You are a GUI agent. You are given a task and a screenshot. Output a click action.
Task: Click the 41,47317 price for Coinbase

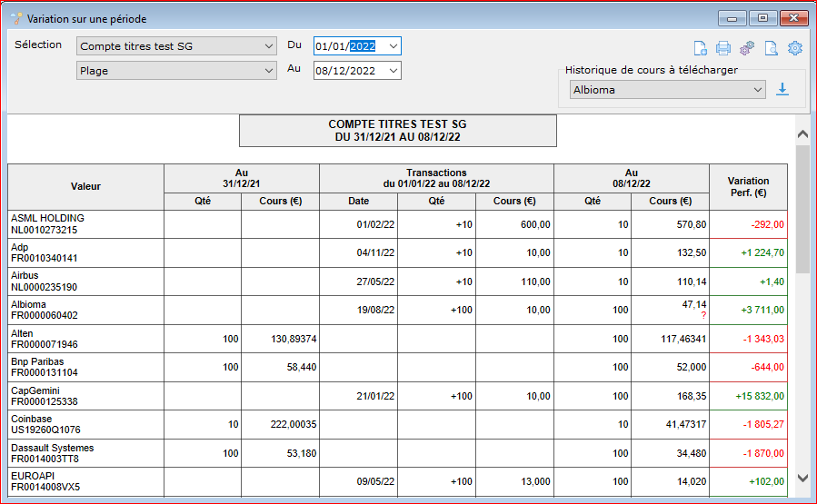(x=686, y=424)
